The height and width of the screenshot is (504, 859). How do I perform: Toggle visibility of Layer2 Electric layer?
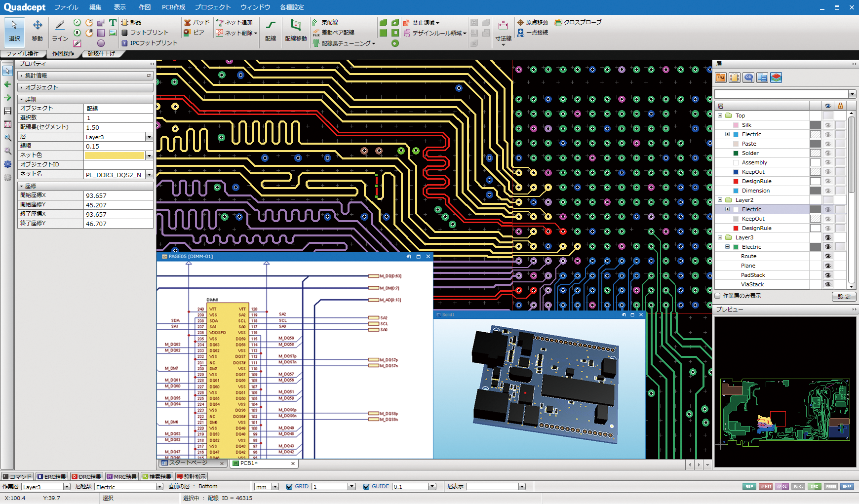828,209
